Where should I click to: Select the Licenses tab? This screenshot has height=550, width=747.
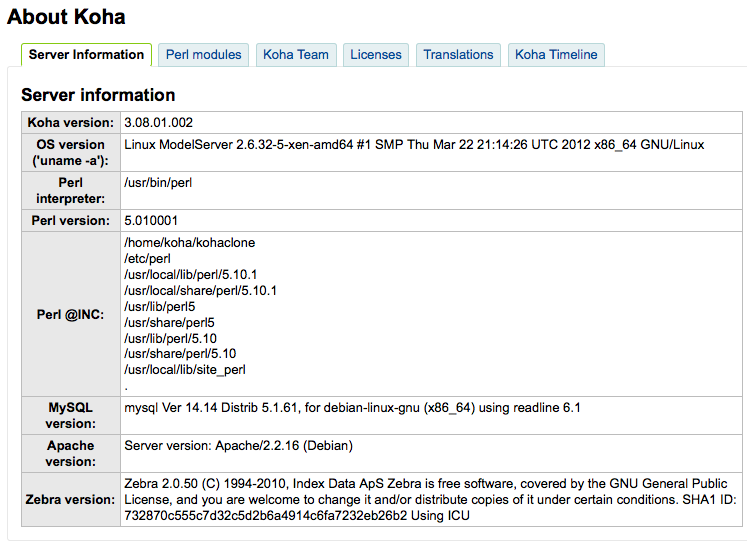pyautogui.click(x=376, y=55)
